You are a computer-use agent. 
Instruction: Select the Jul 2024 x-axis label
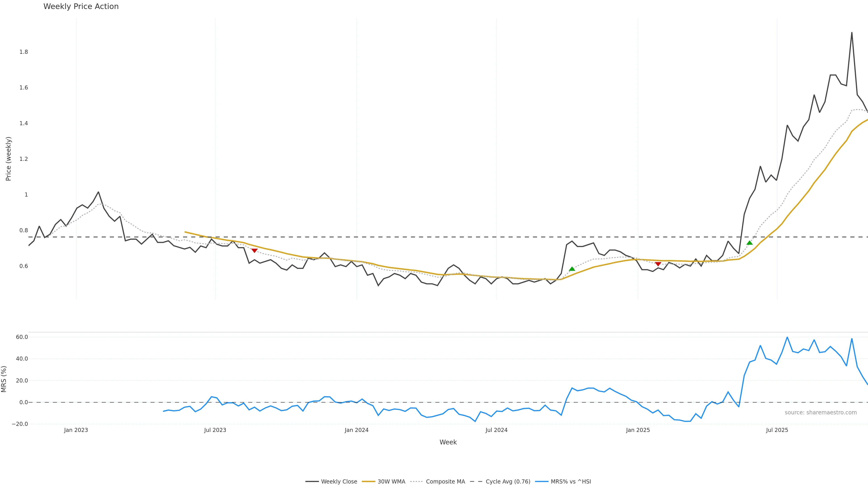click(x=496, y=430)
